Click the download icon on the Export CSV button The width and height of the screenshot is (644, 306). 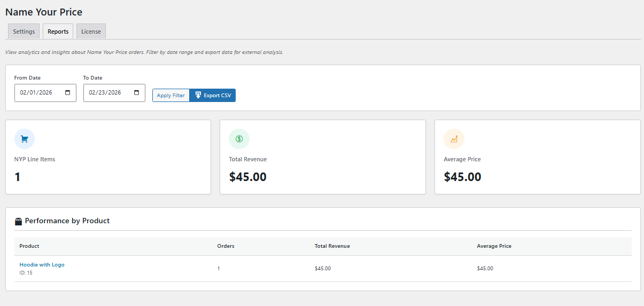[198, 95]
